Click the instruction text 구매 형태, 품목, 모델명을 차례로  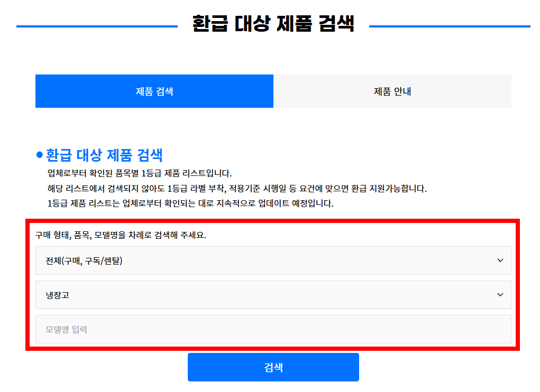pos(121,235)
